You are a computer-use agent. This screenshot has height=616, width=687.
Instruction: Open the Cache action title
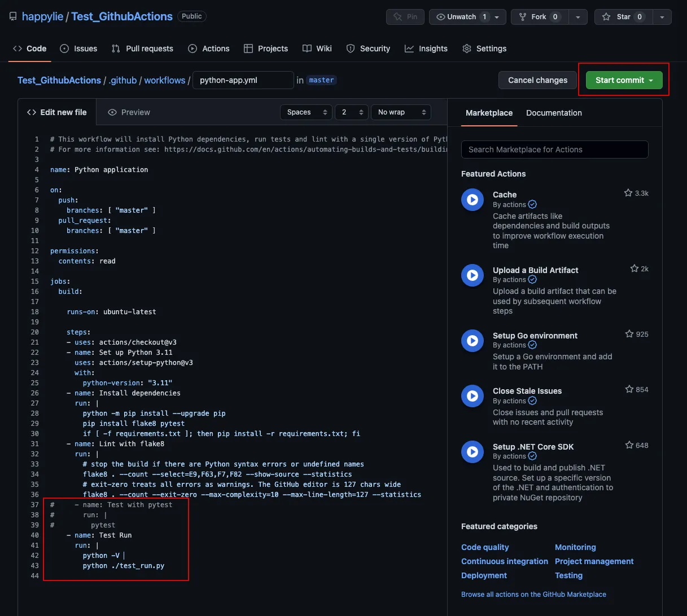pyautogui.click(x=505, y=195)
